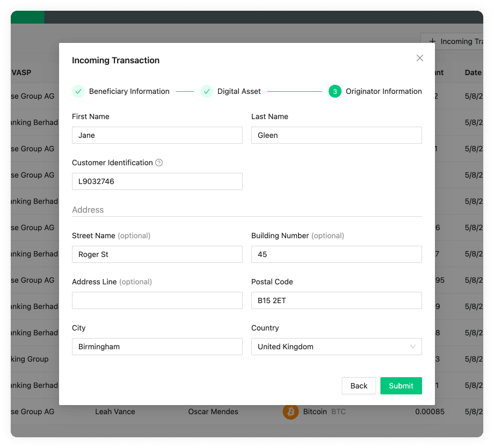Click the Incoming Transaction button behind the dialog
This screenshot has height=448, width=494.
[452, 41]
